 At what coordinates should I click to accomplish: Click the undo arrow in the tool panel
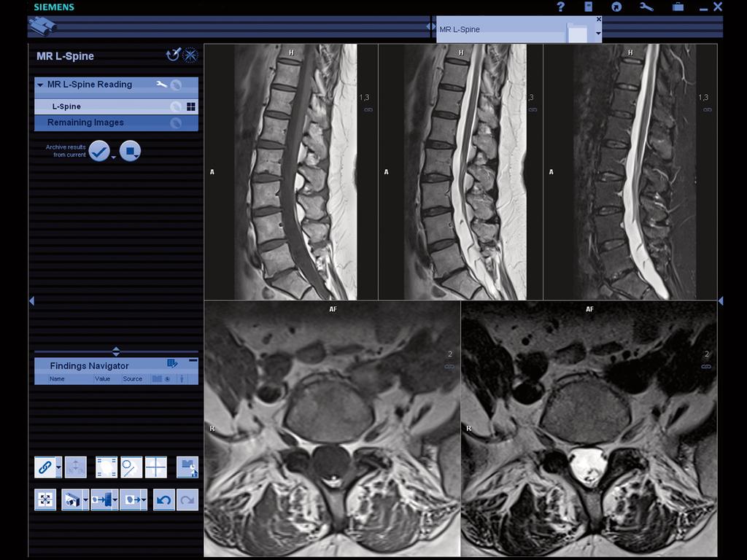point(164,499)
